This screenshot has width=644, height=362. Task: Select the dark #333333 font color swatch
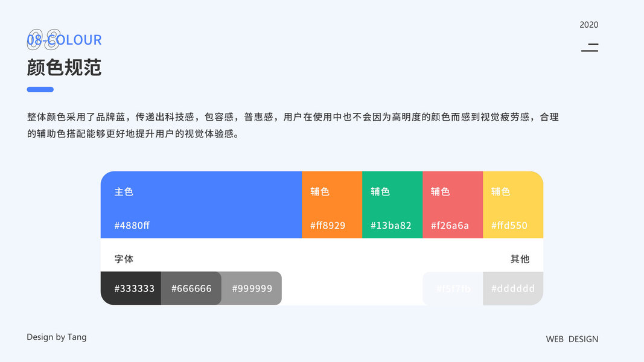point(131,288)
